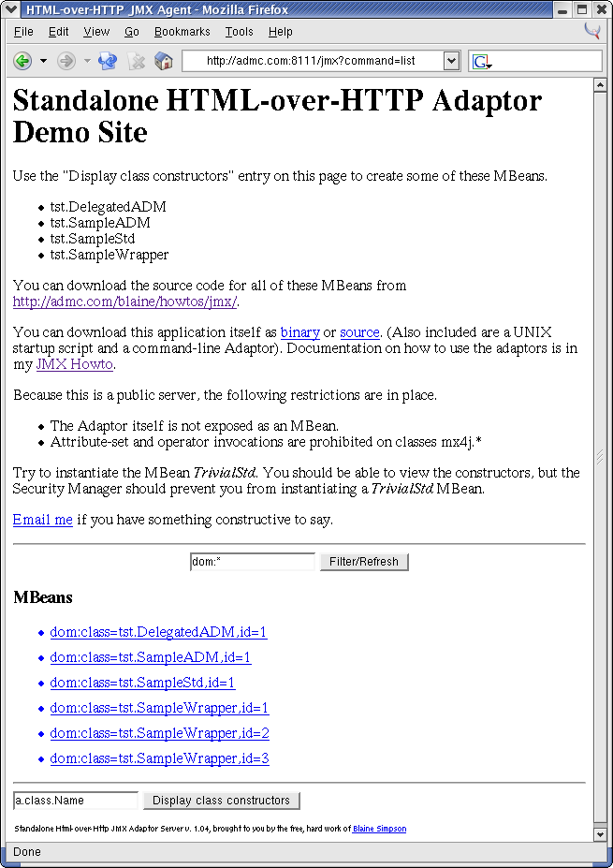613x868 pixels.
Task: Open the Tools menu
Action: click(239, 32)
